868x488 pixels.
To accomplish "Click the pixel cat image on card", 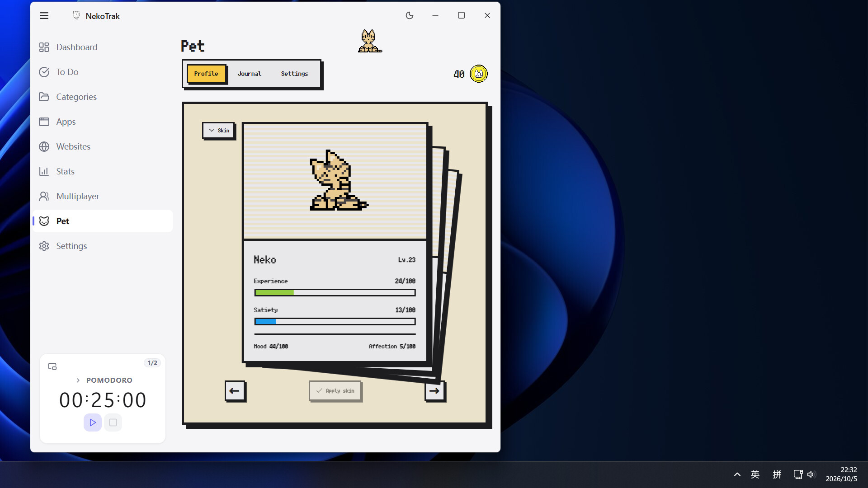I will click(339, 181).
